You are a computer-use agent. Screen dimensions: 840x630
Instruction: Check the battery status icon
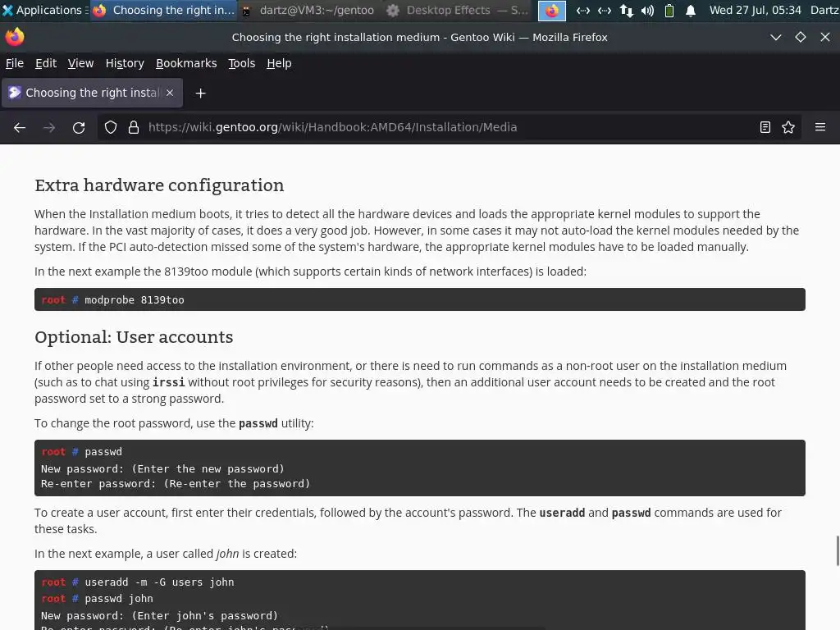coord(669,11)
